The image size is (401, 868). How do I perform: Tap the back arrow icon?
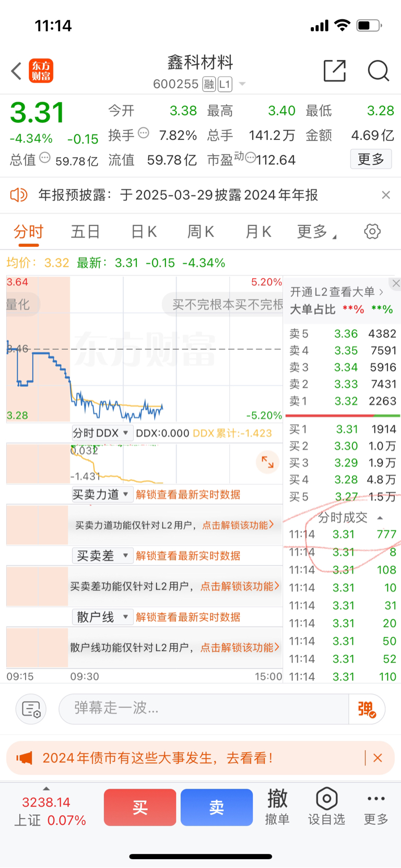(16, 71)
